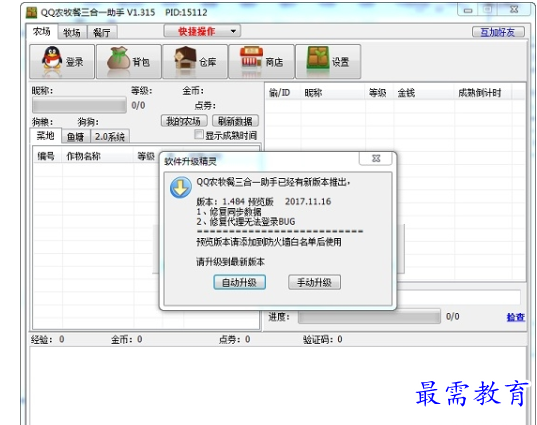Click the log output text area
This screenshot has height=425, width=537.
point(277,385)
